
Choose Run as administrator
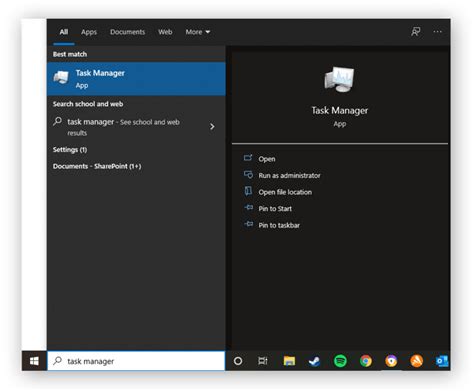point(289,176)
